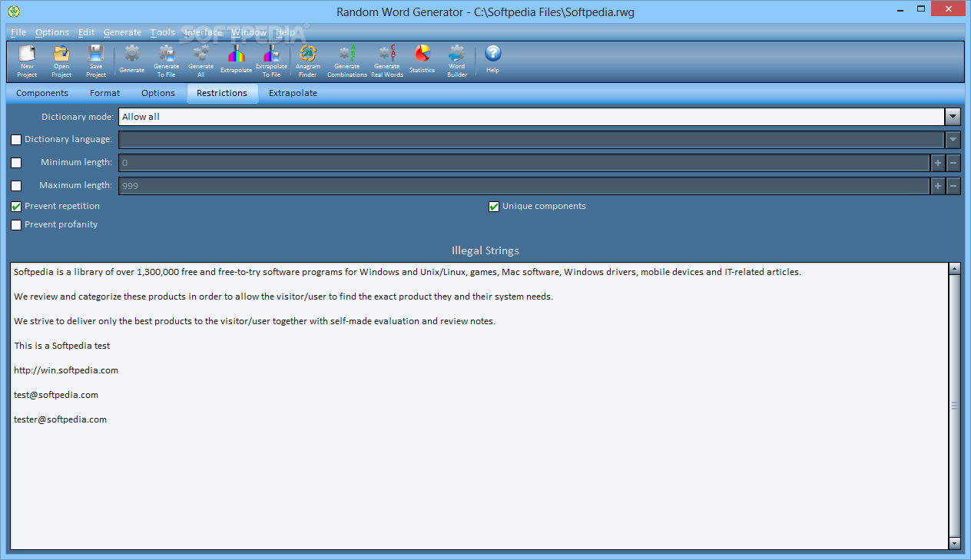The width and height of the screenshot is (971, 560).
Task: Click the text 'test@softpedia.com'
Action: click(x=56, y=395)
